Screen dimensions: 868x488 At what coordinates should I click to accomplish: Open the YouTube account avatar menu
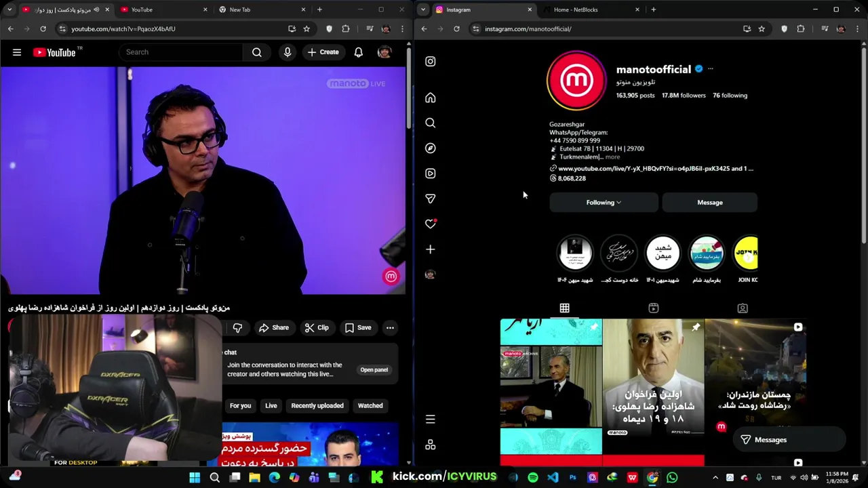click(384, 52)
